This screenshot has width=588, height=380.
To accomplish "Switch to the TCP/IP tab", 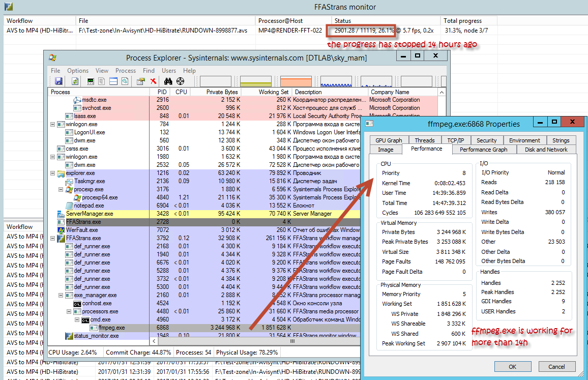I will (456, 140).
